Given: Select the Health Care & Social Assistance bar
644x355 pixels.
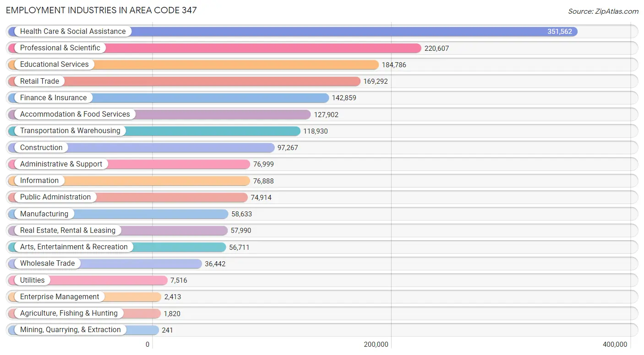Looking at the screenshot, I should point(321,31).
